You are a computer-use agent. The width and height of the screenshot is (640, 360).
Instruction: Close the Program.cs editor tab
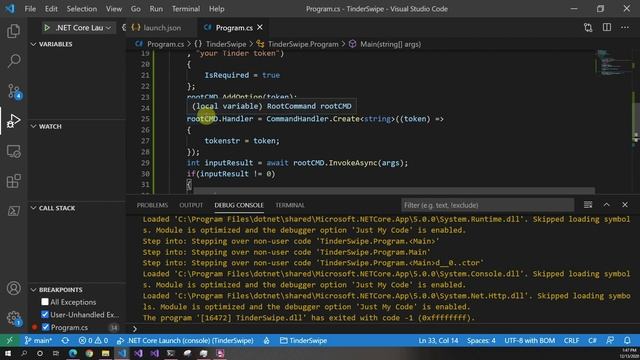point(260,27)
